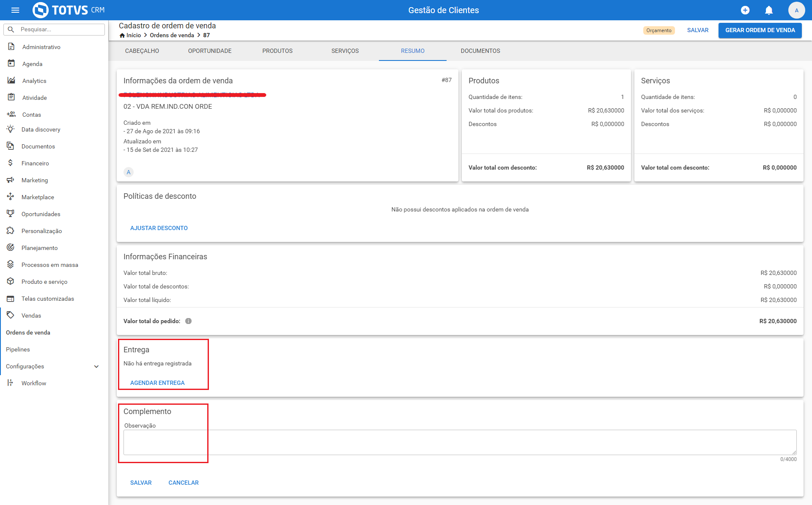
Task: Click SALVAR in the top header
Action: click(698, 30)
